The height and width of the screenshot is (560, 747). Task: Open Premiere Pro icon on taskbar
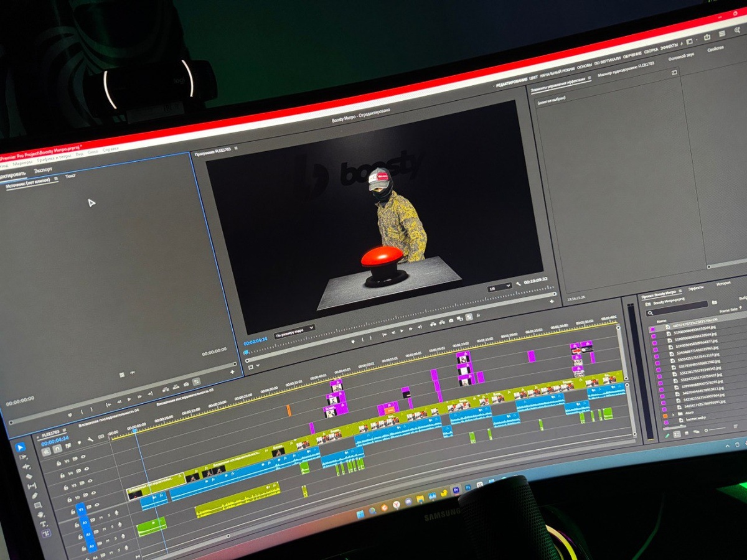coord(456,490)
